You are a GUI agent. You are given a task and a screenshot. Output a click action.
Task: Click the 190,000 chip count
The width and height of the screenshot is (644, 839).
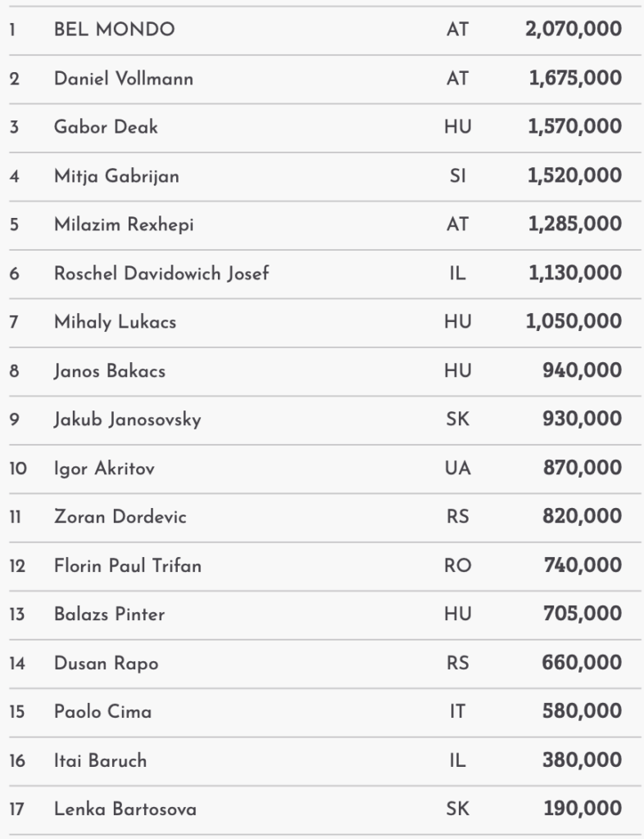[583, 810]
